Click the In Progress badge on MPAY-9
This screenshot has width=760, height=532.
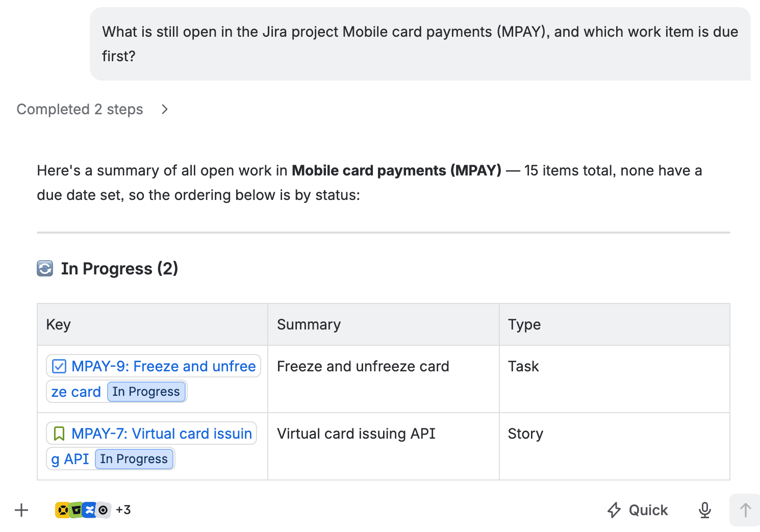(146, 392)
